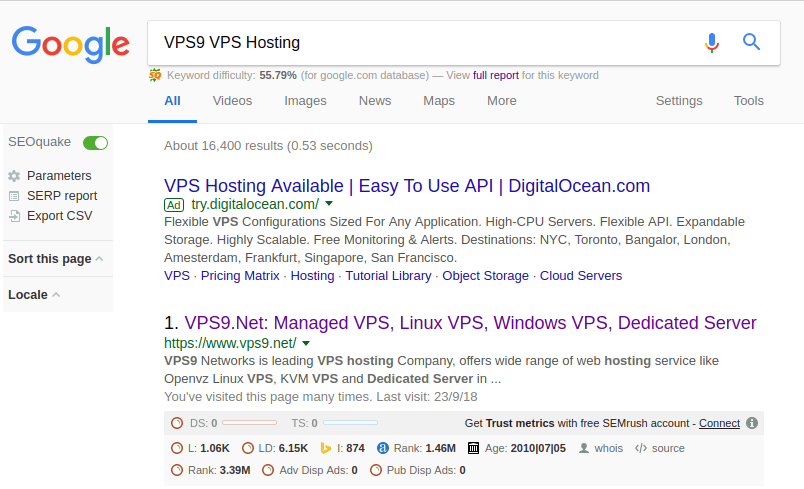Toggle the SEOquake switch off
The width and height of the screenshot is (804, 489).
click(x=95, y=142)
